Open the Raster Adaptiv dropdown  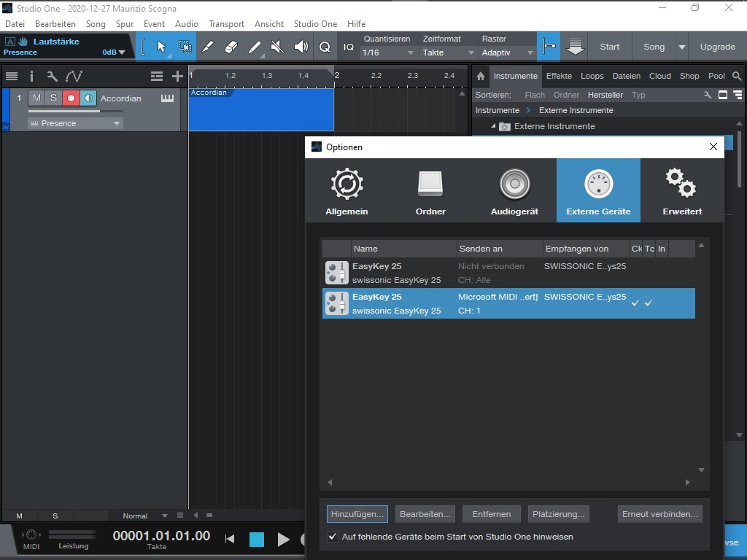[507, 52]
